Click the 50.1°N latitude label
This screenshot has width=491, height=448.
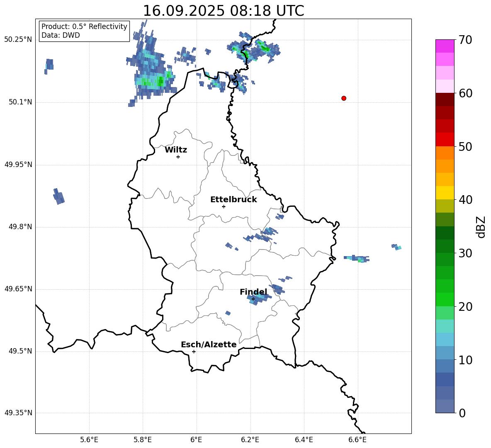[x=20, y=102]
